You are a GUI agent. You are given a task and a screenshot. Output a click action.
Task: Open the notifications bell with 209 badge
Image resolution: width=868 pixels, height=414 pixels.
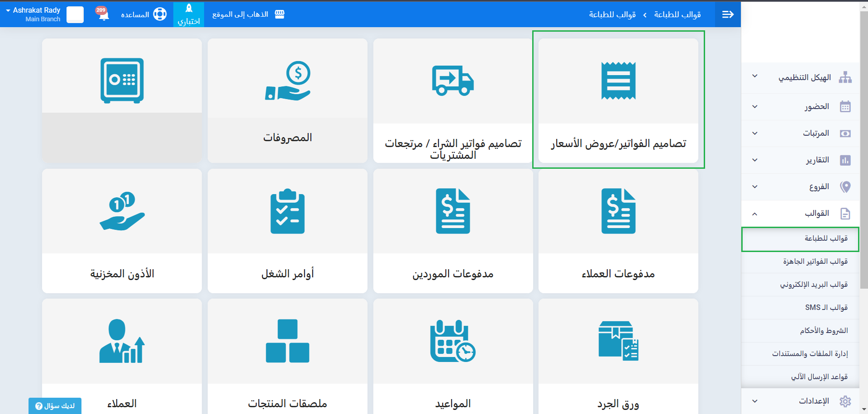point(103,14)
